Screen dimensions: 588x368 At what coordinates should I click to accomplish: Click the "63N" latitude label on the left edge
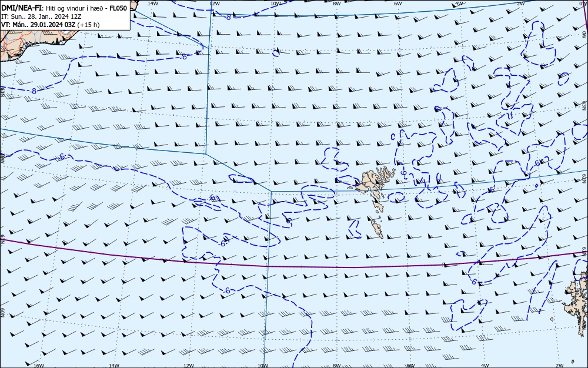click(2, 91)
